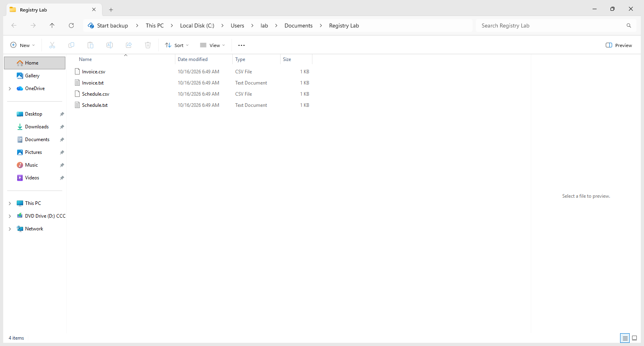Screen dimensions: 644x346
Task: Toggle the Preview pane
Action: point(619,45)
